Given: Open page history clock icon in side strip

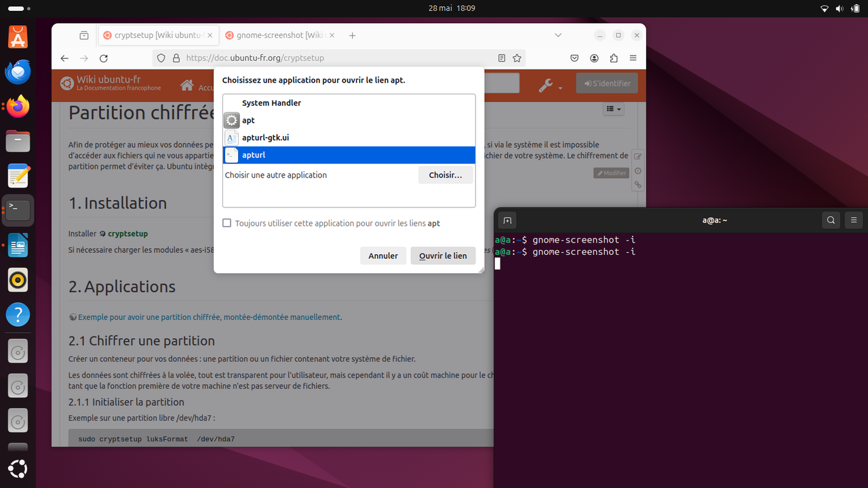Looking at the screenshot, I should tap(638, 171).
